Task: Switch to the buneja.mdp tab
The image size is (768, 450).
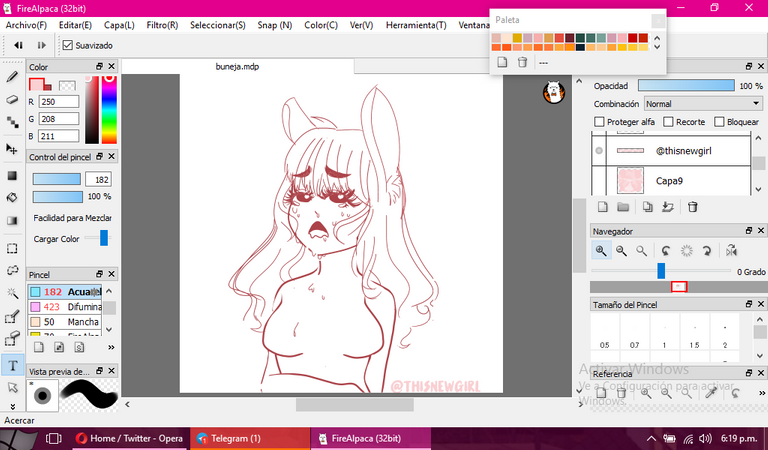Action: tap(238, 67)
